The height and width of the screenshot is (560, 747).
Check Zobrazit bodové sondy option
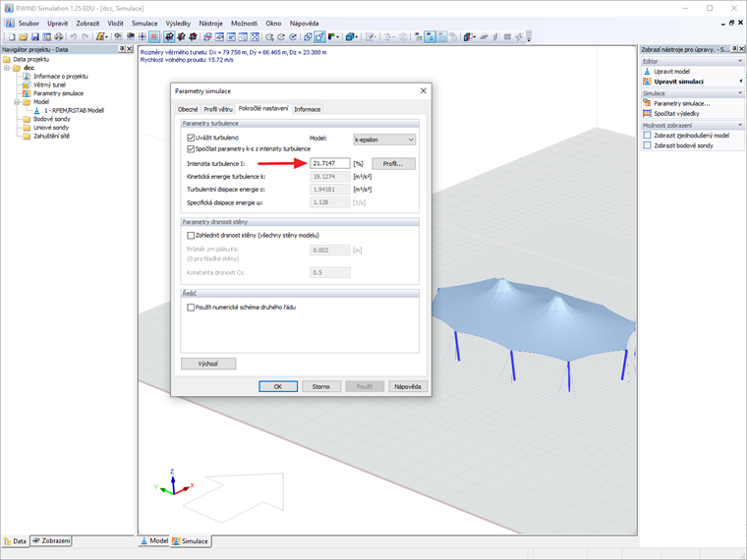pos(647,145)
